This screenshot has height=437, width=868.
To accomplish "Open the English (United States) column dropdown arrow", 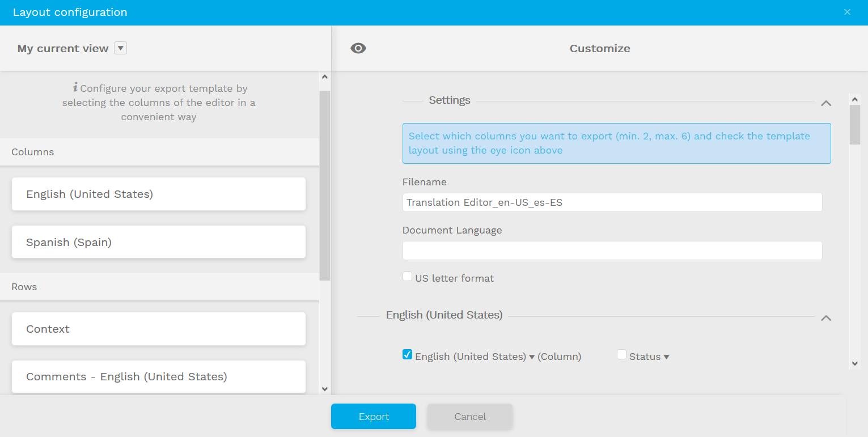I will coord(532,357).
